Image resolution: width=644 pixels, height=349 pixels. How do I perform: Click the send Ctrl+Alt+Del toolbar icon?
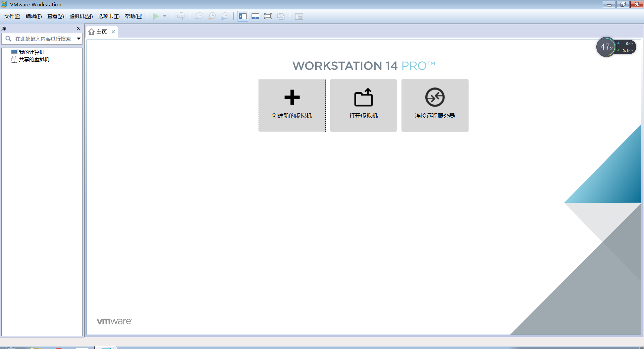[181, 16]
